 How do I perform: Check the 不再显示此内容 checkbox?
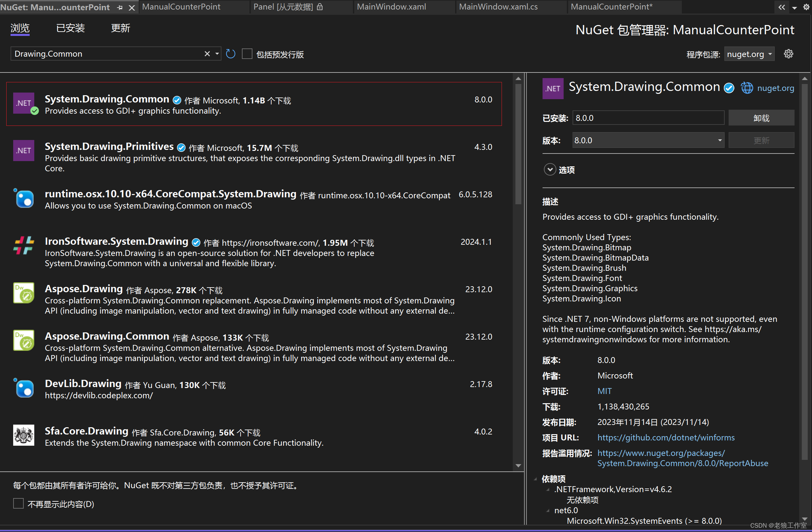(18, 503)
